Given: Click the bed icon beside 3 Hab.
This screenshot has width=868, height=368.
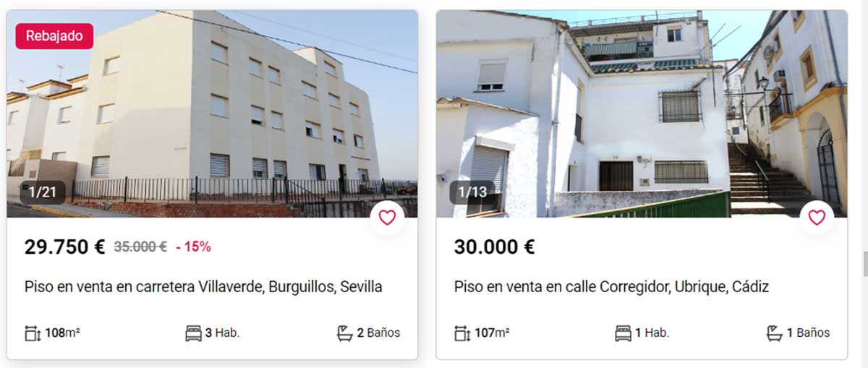Looking at the screenshot, I should (193, 333).
